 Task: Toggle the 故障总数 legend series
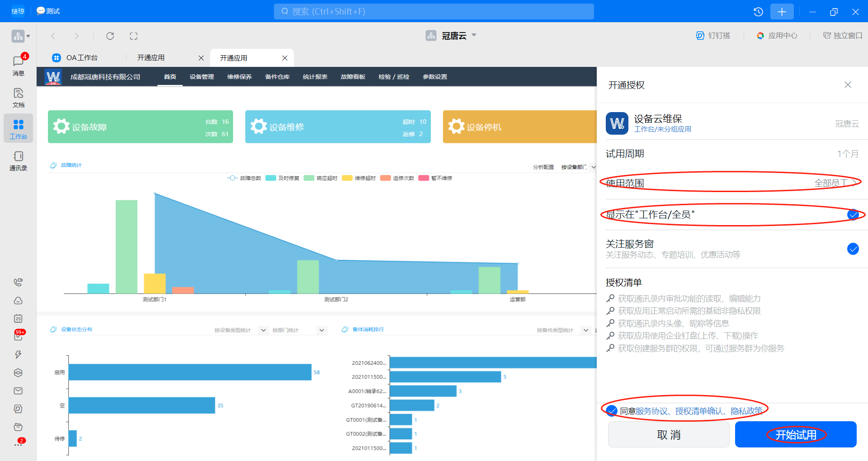[244, 178]
